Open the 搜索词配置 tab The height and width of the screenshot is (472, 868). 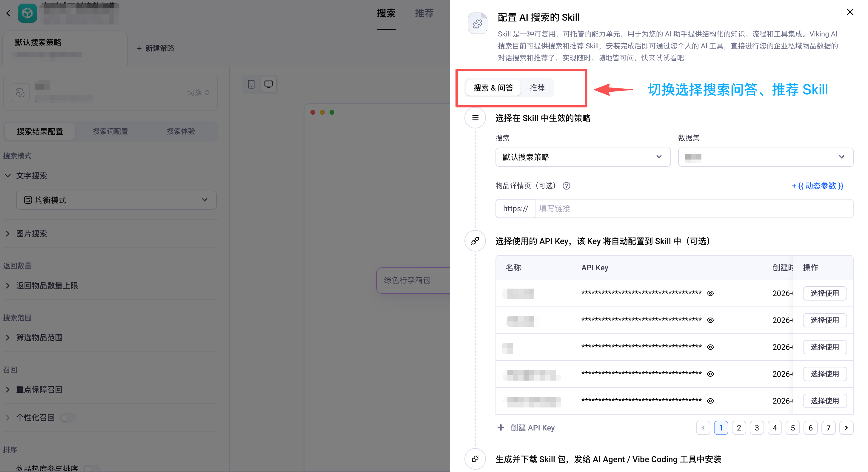pos(110,131)
